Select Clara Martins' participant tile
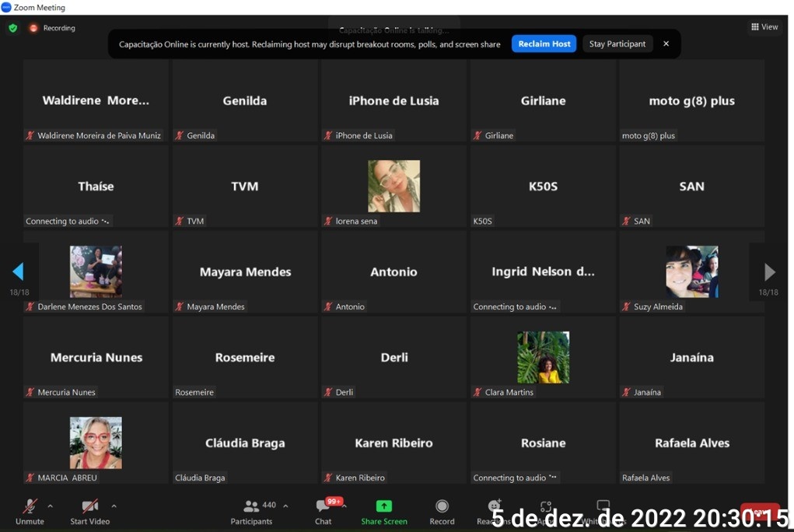 [x=543, y=357]
